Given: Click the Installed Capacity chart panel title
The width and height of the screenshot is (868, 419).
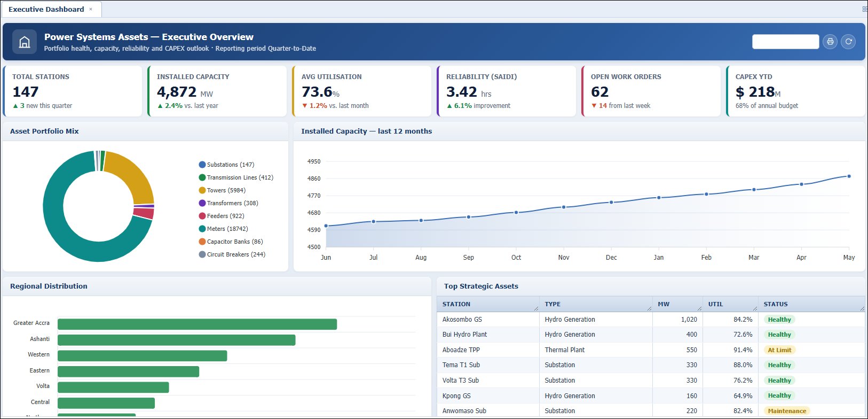Looking at the screenshot, I should point(367,131).
